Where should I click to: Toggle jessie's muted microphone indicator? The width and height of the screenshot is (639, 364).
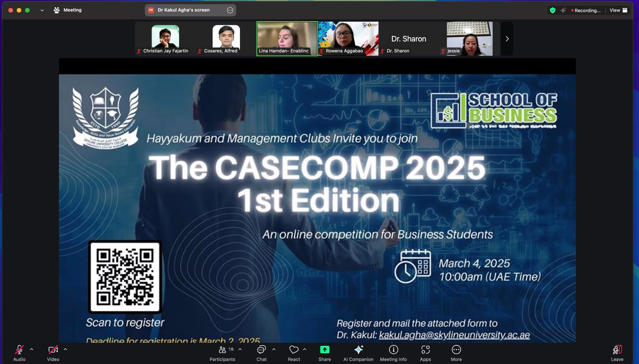443,51
